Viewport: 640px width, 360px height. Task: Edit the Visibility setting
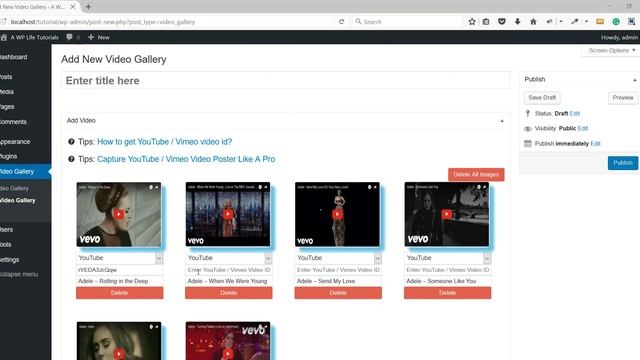[x=583, y=128]
